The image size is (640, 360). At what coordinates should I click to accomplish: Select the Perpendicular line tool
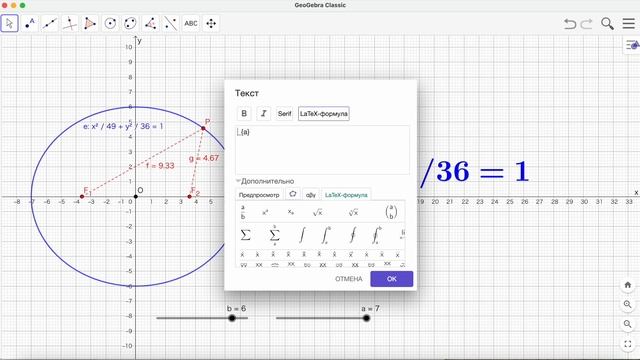[x=70, y=23]
